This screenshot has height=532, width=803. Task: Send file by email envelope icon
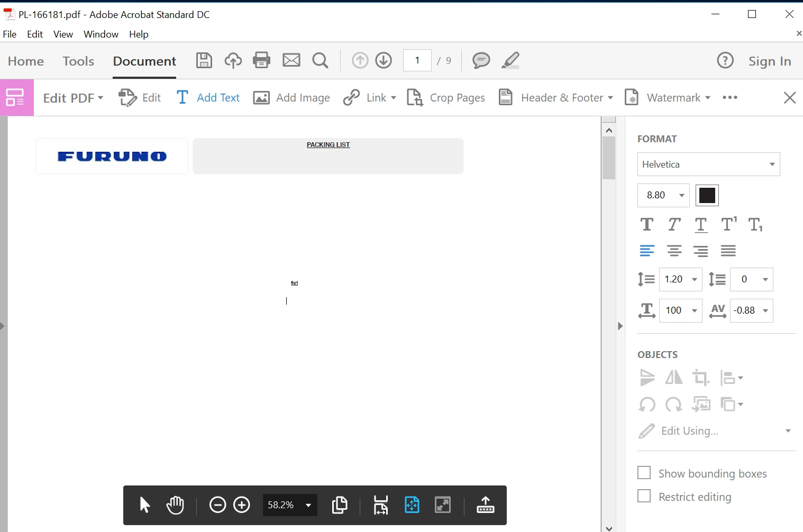coord(291,60)
